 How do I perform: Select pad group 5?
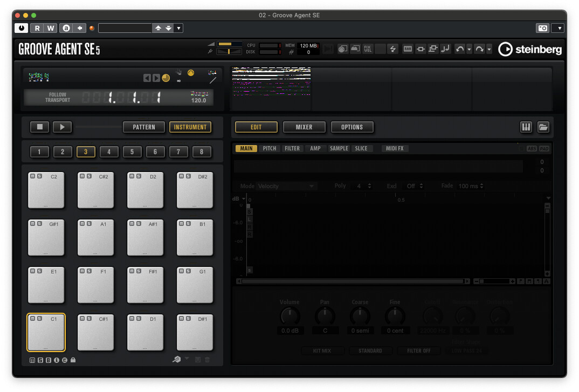132,152
